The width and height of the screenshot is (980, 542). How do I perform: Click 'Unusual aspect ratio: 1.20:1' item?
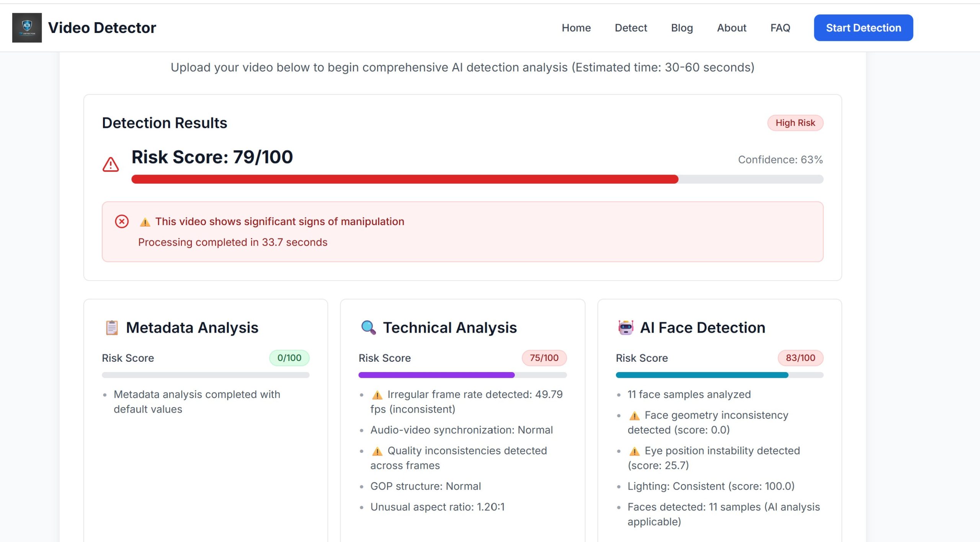(x=437, y=507)
